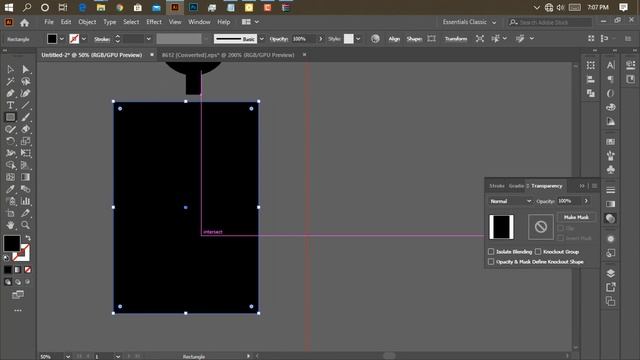Choose the Line Segment tool
This screenshot has height=360, width=640.
click(25, 105)
